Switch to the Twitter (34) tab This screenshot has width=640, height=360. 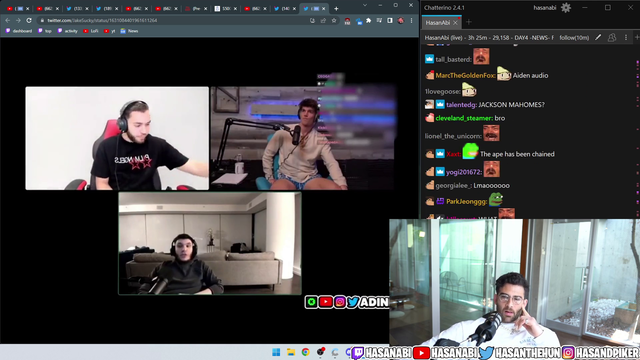coord(284,9)
